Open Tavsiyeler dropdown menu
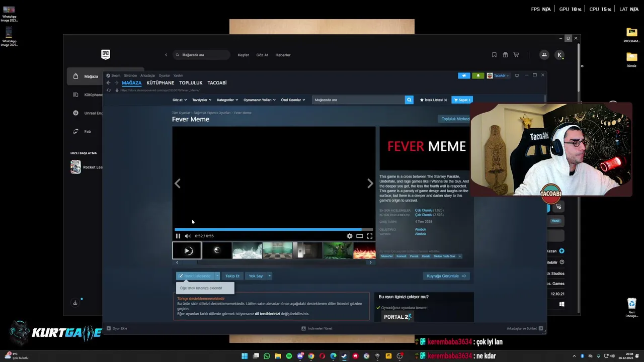The width and height of the screenshot is (644, 362). (x=201, y=100)
